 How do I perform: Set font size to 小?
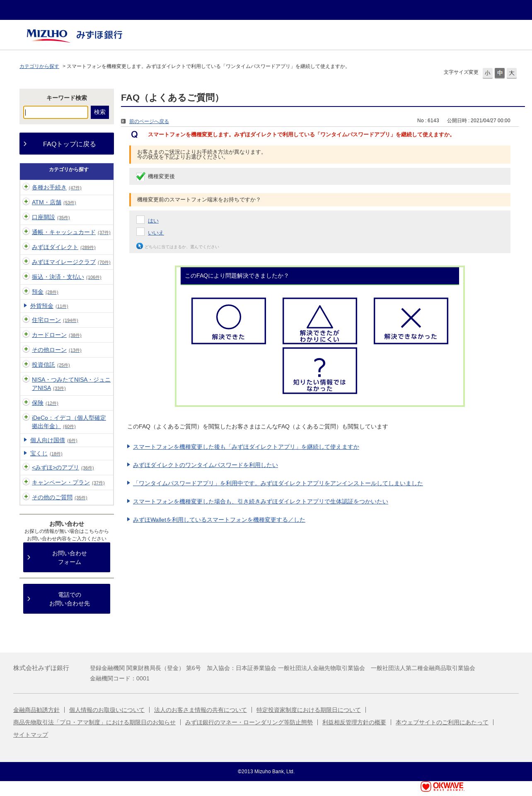pyautogui.click(x=488, y=73)
